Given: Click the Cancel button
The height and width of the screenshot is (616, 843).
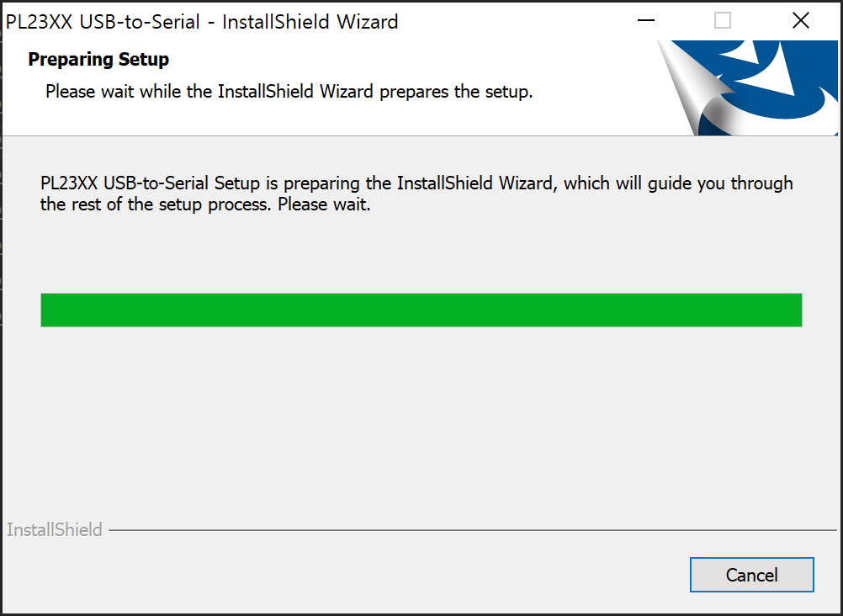Looking at the screenshot, I should pyautogui.click(x=751, y=575).
